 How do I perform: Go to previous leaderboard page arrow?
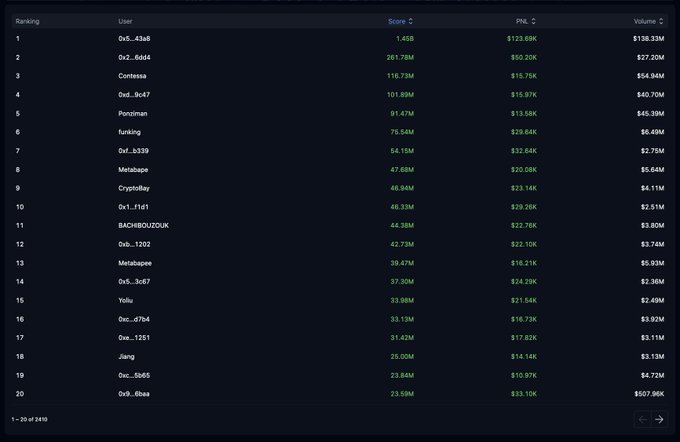point(643,419)
